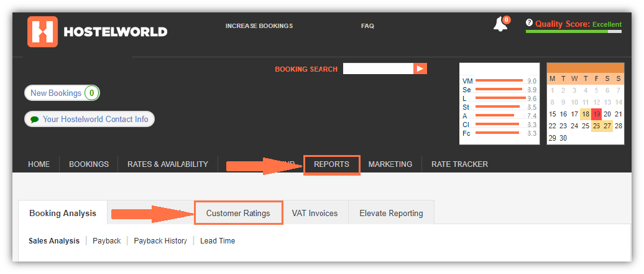Viewport: 644px width, 274px height.
Task: Open the MARKETING menu
Action: click(x=390, y=164)
